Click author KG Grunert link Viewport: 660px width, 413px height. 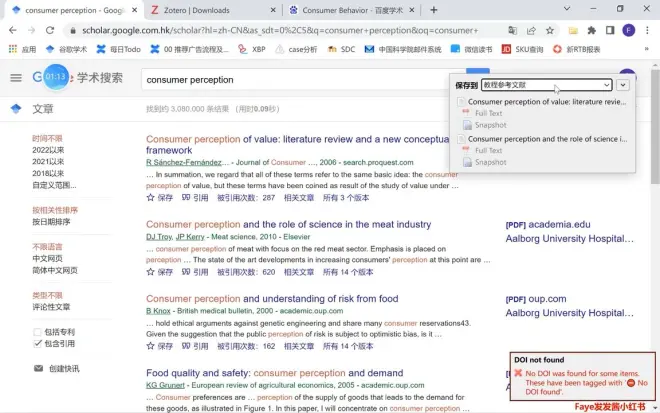pos(165,386)
